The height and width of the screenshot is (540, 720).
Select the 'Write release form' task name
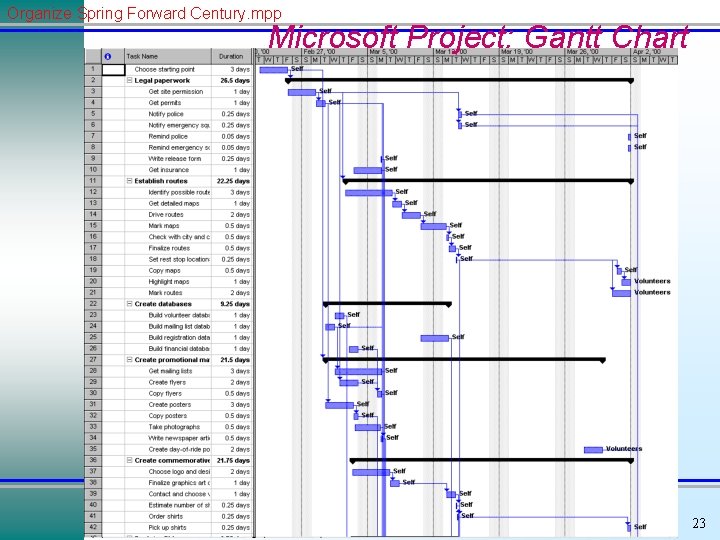tap(174, 159)
